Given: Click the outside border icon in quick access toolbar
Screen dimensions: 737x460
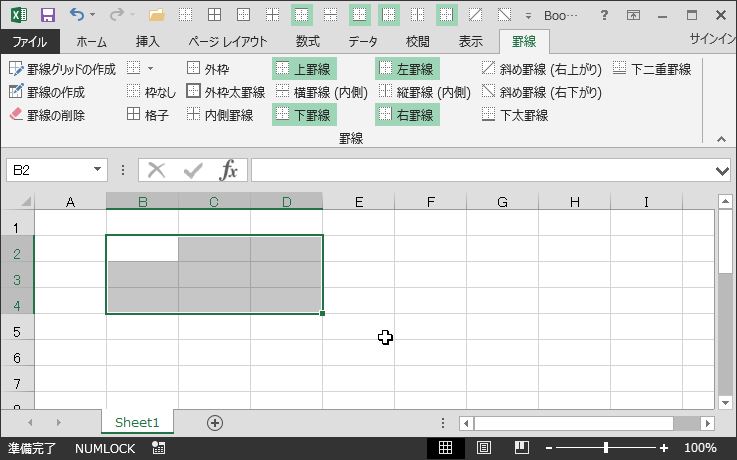Looking at the screenshot, I should point(243,15).
